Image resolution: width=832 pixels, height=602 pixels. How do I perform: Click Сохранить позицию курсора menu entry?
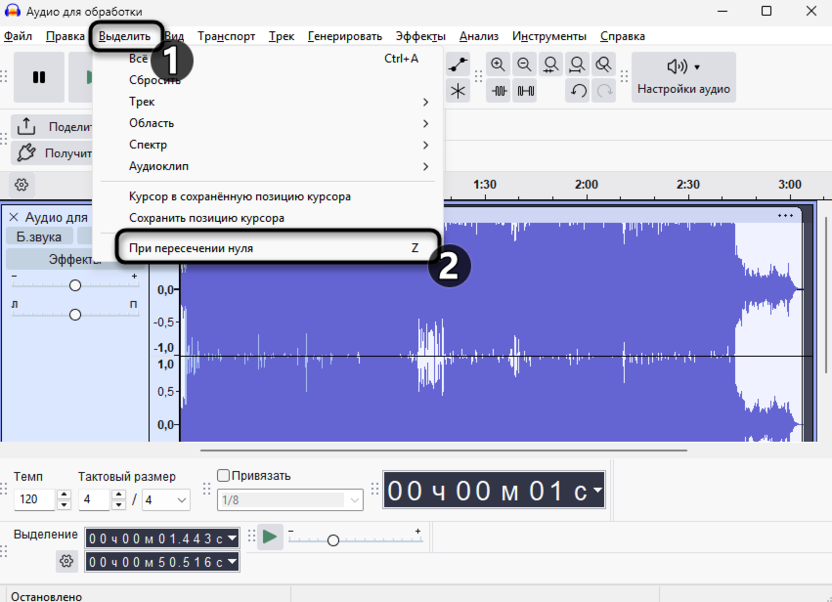tap(207, 218)
